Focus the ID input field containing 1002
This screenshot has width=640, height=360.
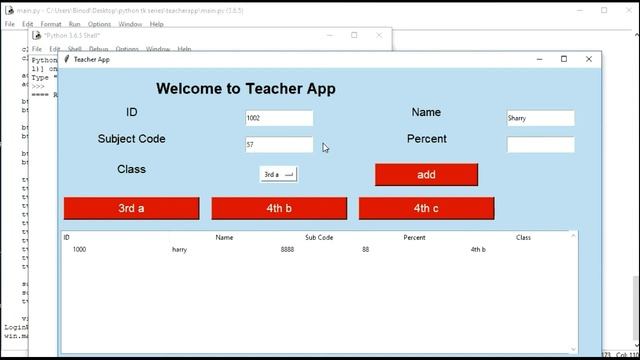[279, 118]
